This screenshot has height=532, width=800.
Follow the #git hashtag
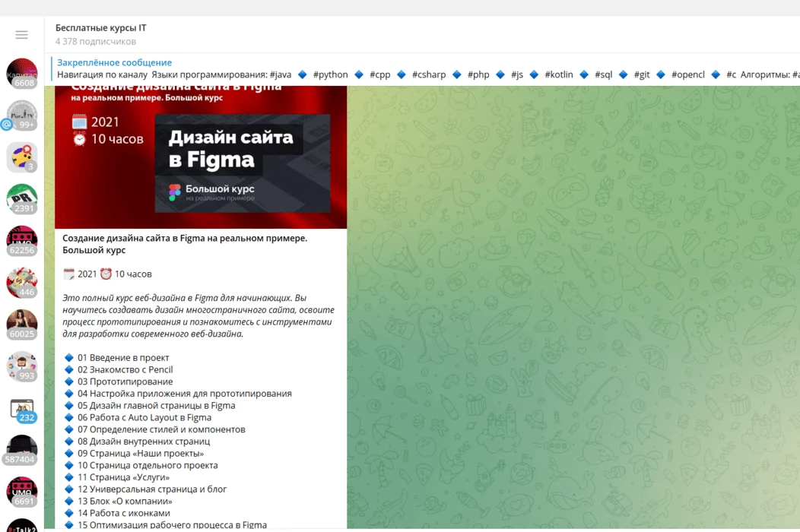click(x=642, y=74)
